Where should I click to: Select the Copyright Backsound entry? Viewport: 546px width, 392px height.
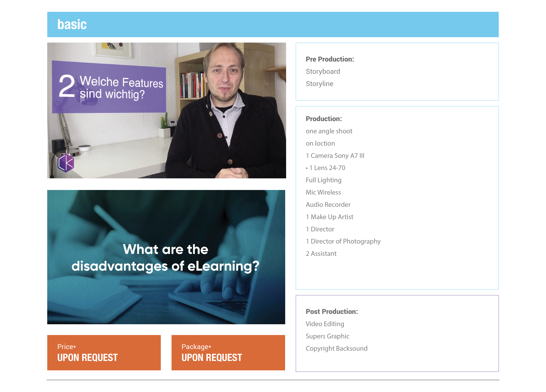coord(337,349)
